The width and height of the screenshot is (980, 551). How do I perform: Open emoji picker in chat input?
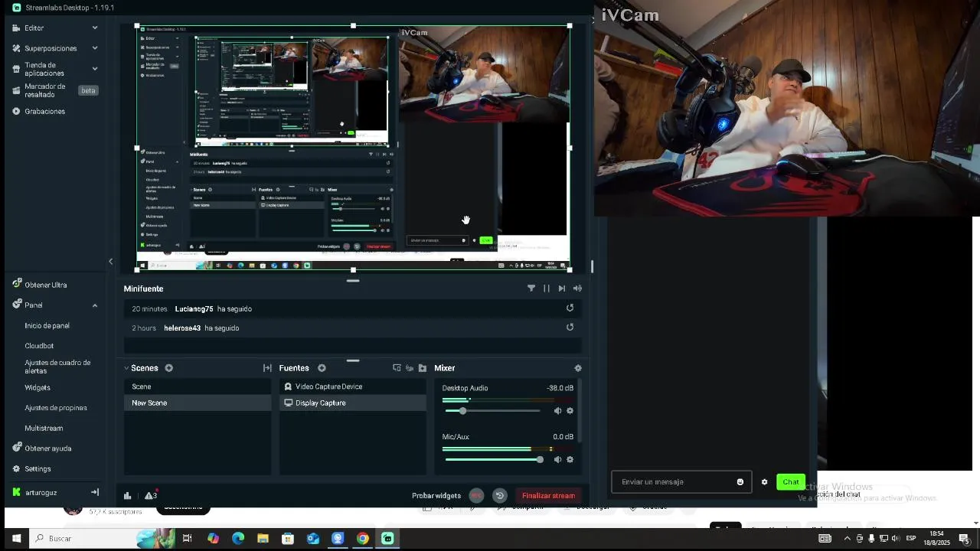pos(740,482)
